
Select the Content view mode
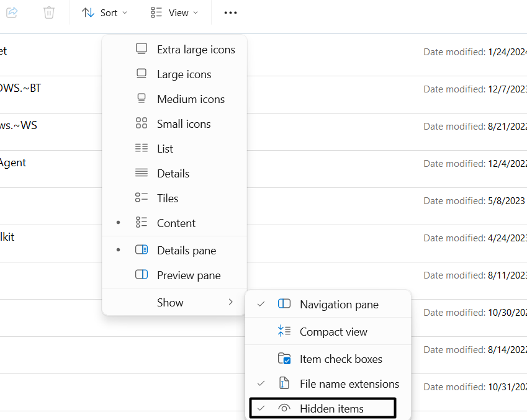[x=177, y=223]
